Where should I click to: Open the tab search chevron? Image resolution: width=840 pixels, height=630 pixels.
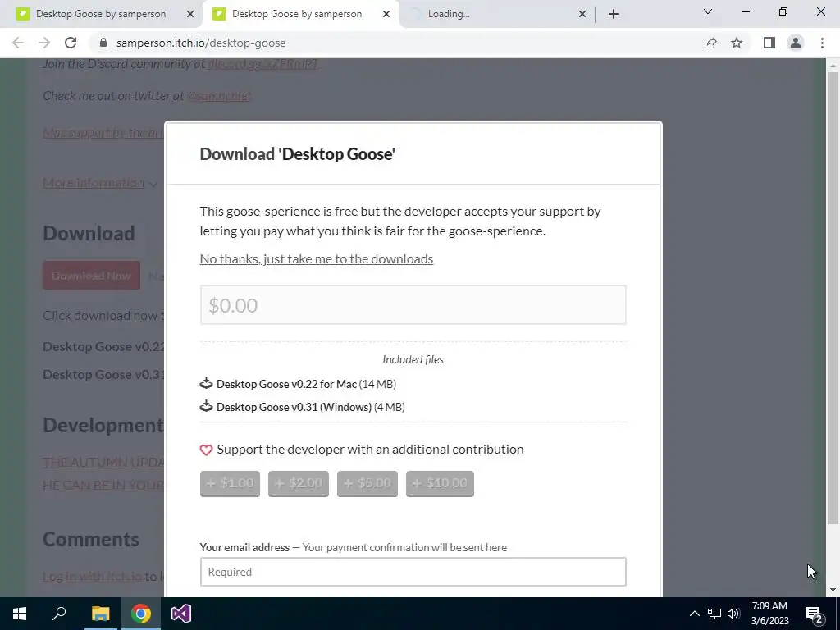click(708, 11)
